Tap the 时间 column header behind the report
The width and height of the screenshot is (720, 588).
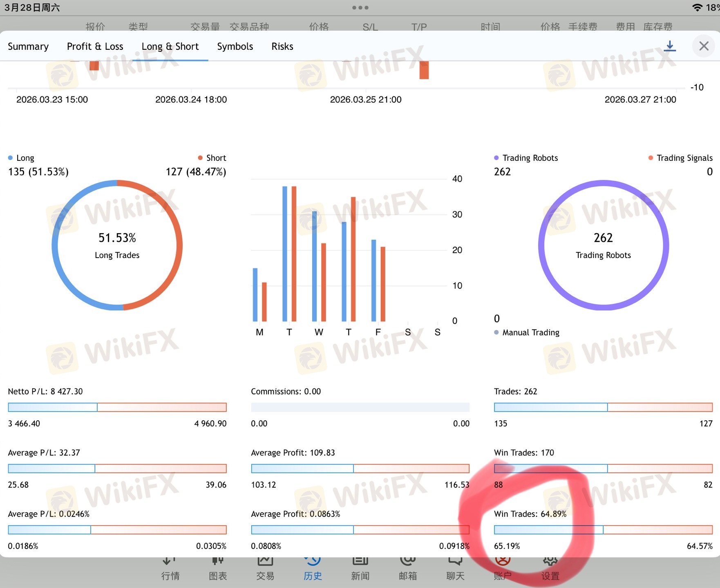click(490, 27)
